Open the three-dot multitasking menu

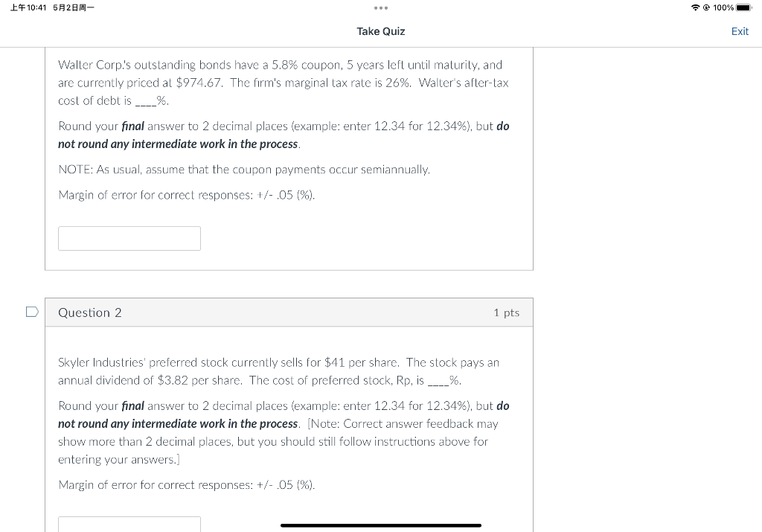click(x=381, y=7)
